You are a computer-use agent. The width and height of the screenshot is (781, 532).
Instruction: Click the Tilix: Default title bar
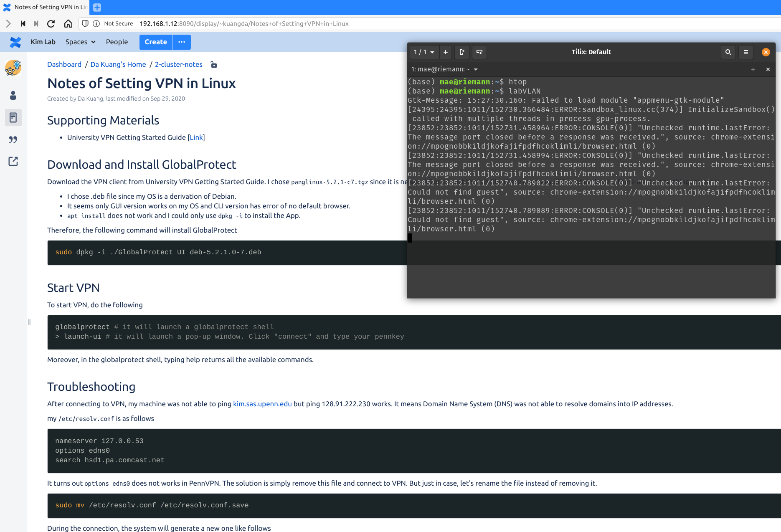[591, 52]
